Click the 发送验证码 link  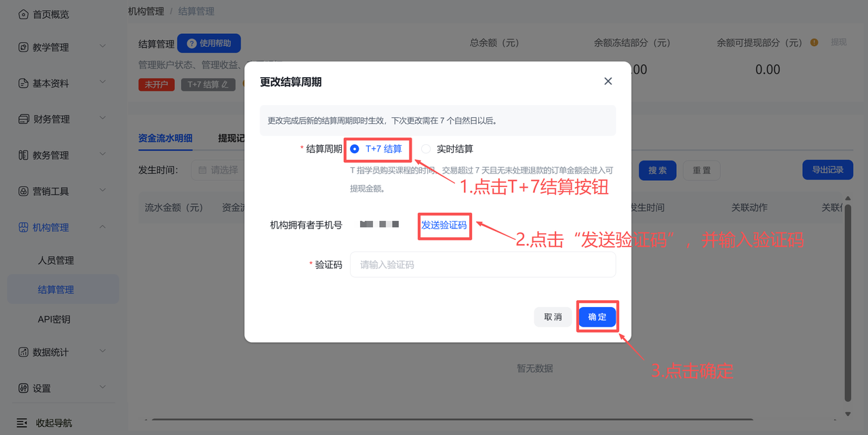click(x=444, y=225)
